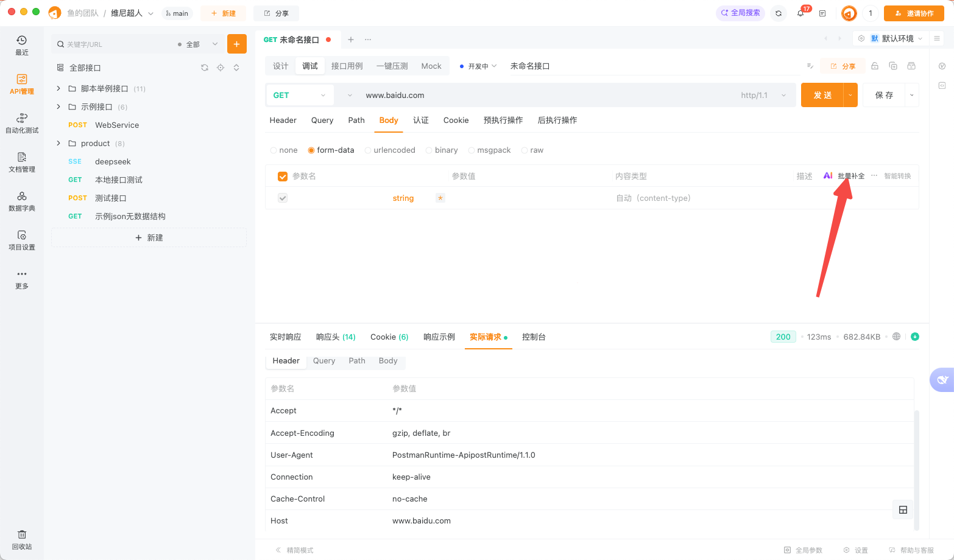The image size is (954, 560).
Task: Click the orange plus button beside search
Action: tap(237, 44)
